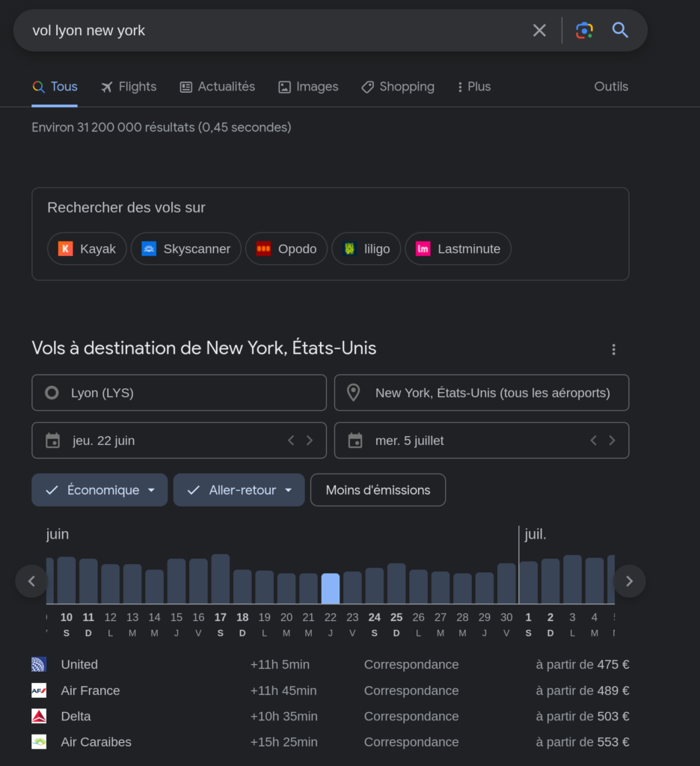
Task: Clear the search query with the X icon
Action: coord(539,30)
